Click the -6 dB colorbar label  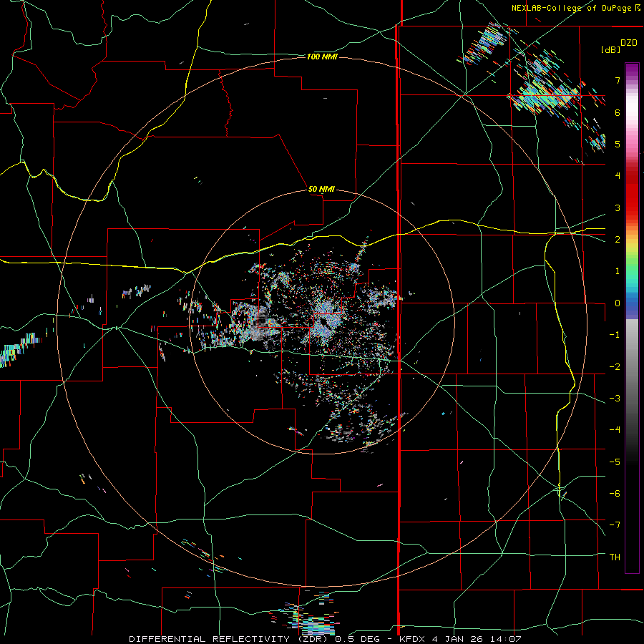pos(615,494)
